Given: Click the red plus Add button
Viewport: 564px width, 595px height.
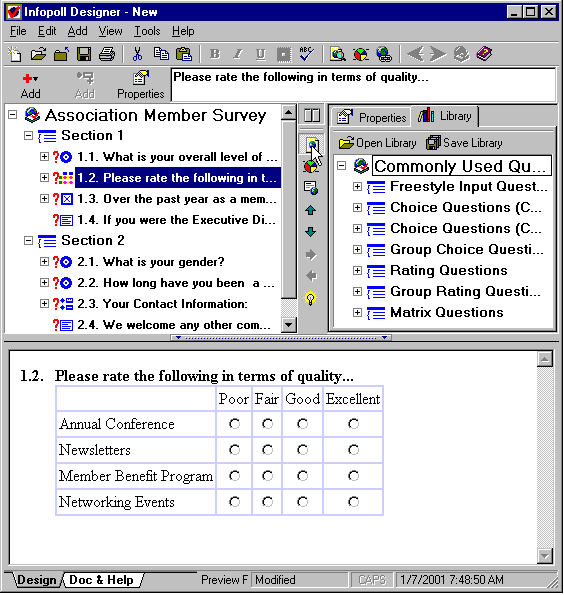Looking at the screenshot, I should pos(30,85).
